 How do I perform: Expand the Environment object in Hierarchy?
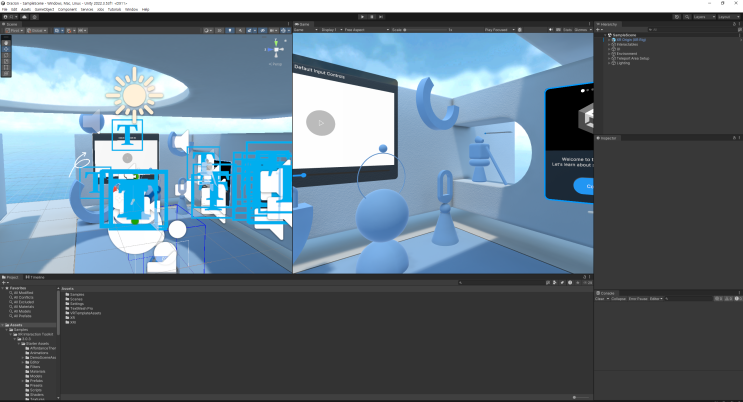click(x=609, y=54)
